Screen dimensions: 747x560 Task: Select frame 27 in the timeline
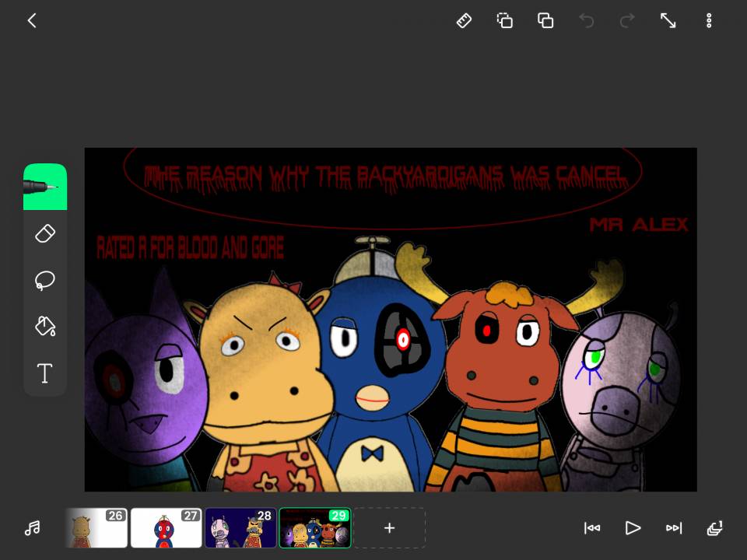click(x=166, y=527)
